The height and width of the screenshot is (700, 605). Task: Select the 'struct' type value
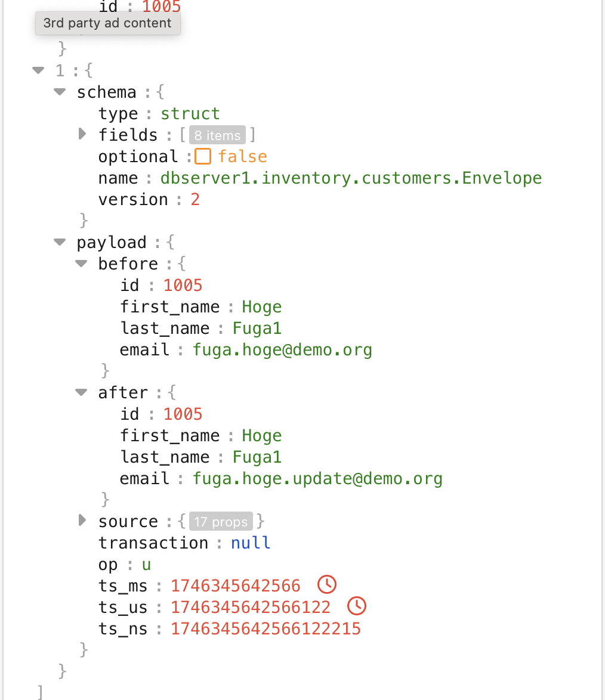(190, 114)
